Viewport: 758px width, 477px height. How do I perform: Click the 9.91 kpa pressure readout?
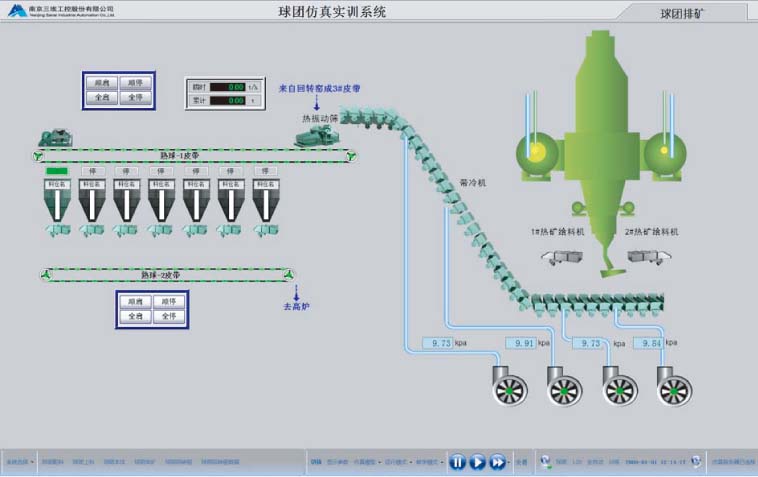521,343
